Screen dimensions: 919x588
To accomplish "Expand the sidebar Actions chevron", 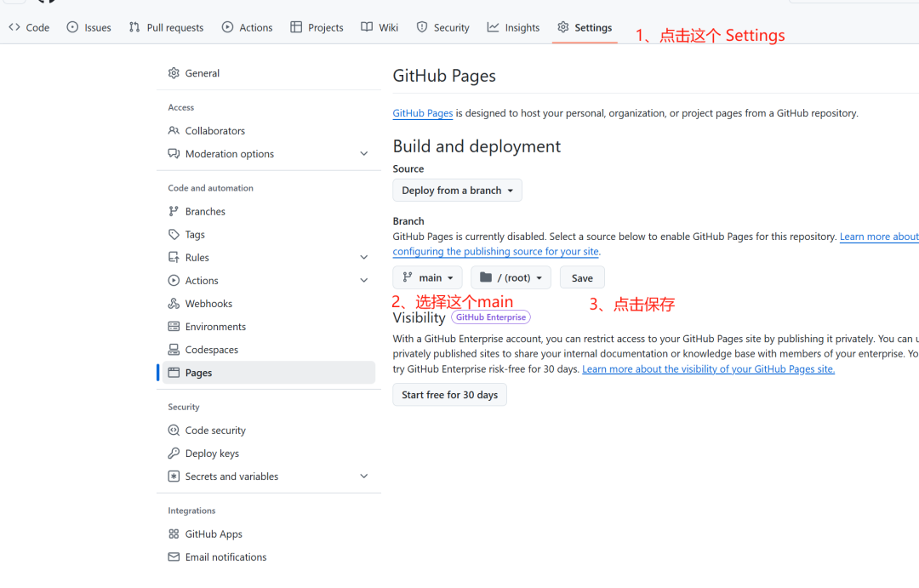I will click(x=364, y=280).
